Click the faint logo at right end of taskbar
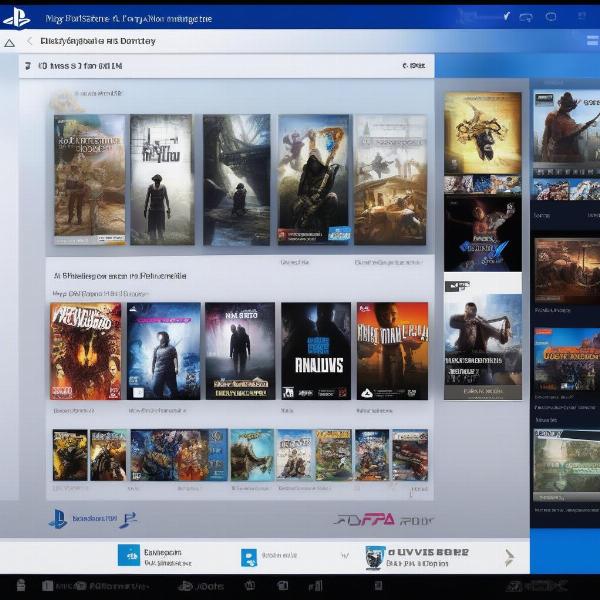 click(x=536, y=585)
